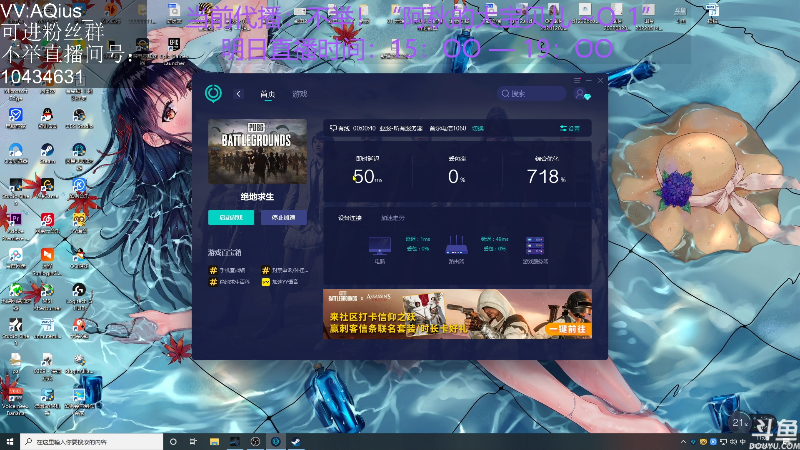
Task: Open the accelerator hamburger menu icon
Action: coord(577,80)
